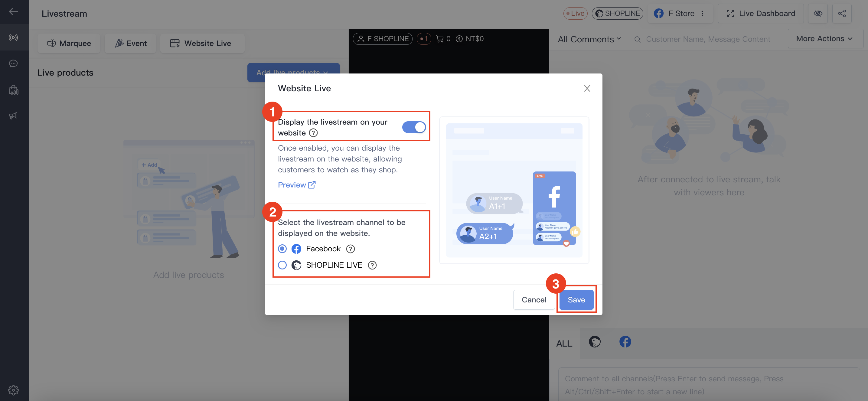Click the Facebook logo in channel options
The height and width of the screenshot is (401, 868).
click(x=296, y=249)
